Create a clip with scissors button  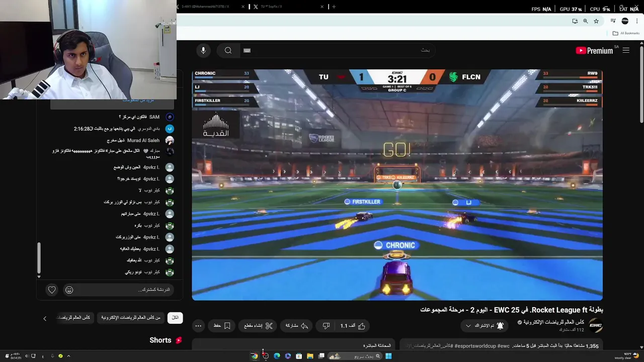258,326
